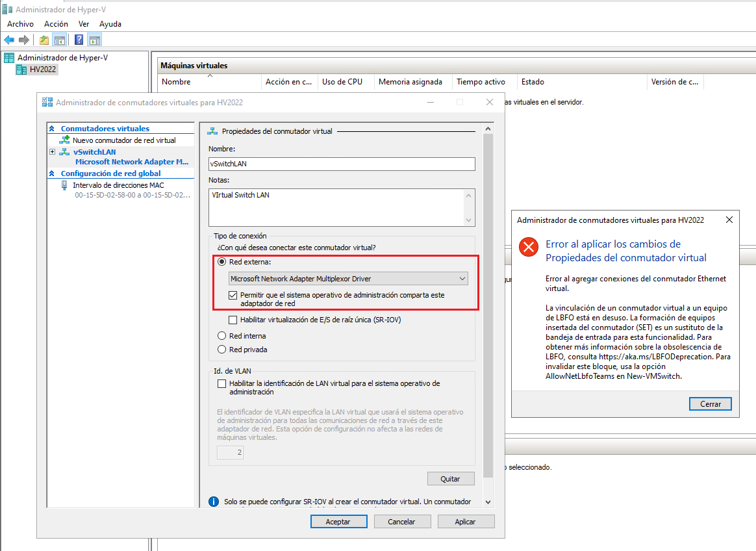This screenshot has width=756, height=551.
Task: Click the Help question mark toolbar icon
Action: (x=78, y=39)
